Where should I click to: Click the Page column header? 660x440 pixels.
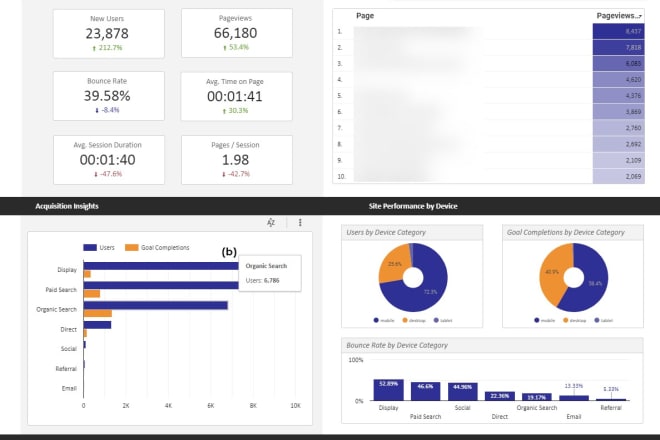pyautogui.click(x=365, y=16)
